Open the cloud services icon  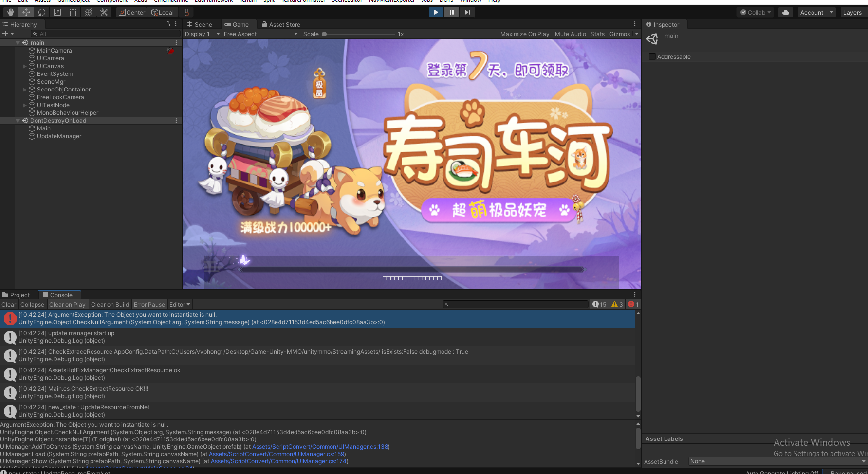[786, 12]
